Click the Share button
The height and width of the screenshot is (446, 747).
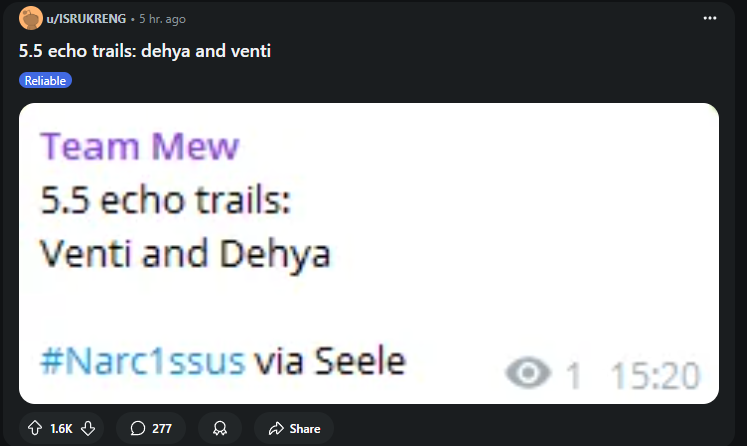pyautogui.click(x=293, y=428)
